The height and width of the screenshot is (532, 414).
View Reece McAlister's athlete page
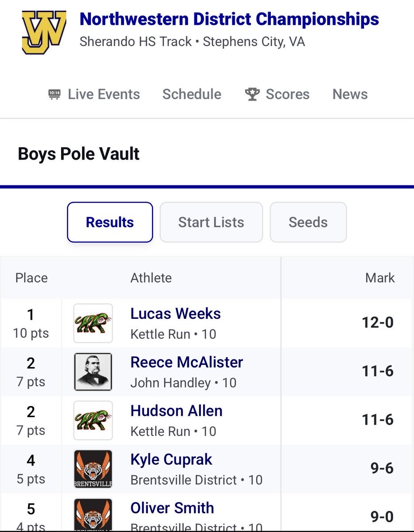point(187,362)
